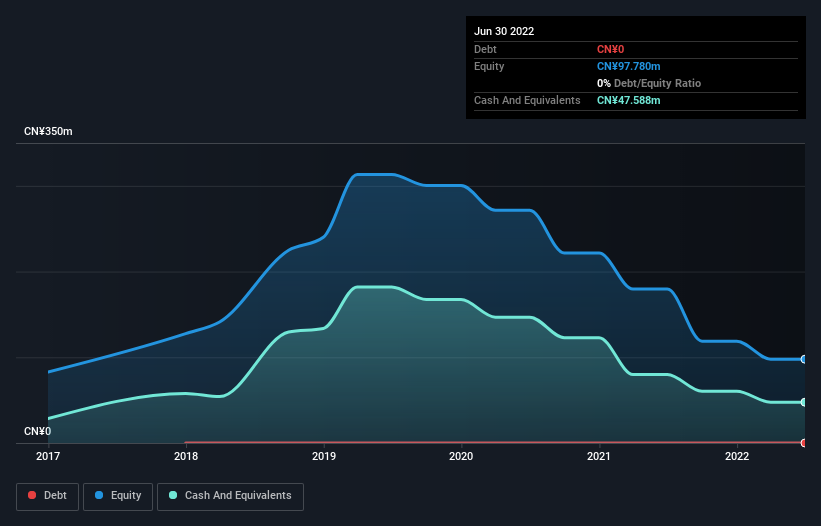Viewport: 821px width, 526px height.
Task: Click the red Debt endpoint marker
Action: pos(804,443)
